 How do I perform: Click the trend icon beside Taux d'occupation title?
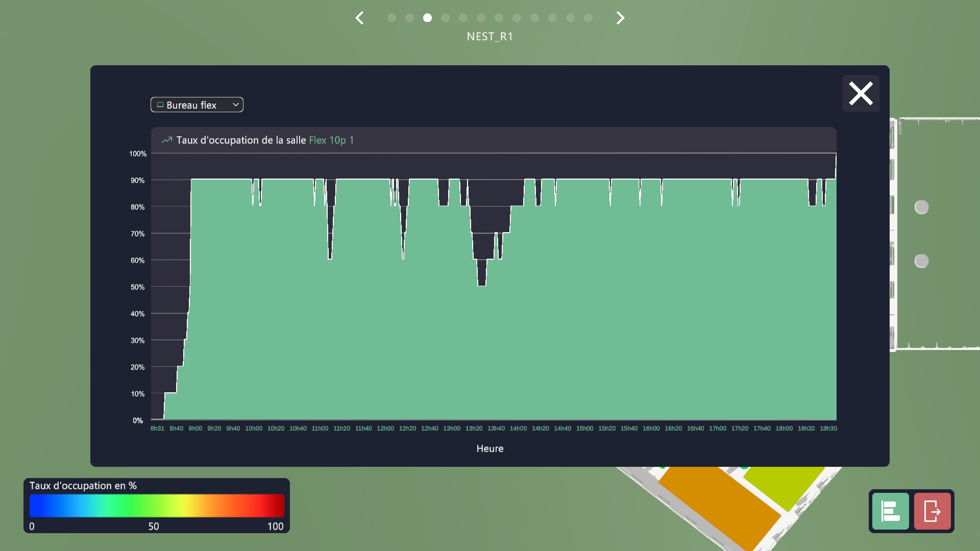click(167, 140)
